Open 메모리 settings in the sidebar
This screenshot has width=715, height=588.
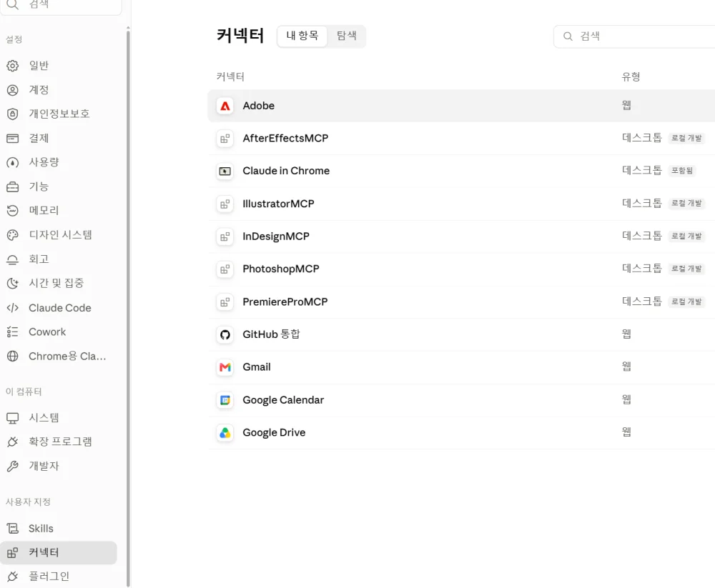[x=59, y=211]
